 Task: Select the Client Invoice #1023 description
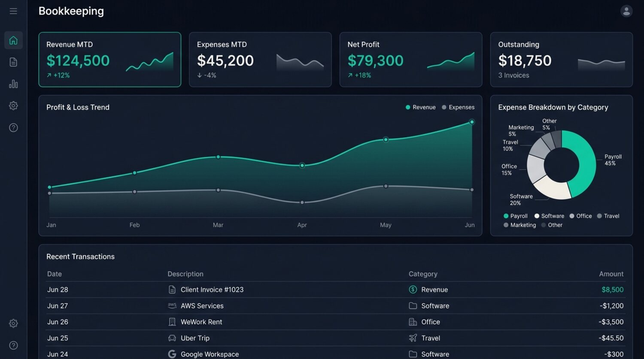(212, 290)
